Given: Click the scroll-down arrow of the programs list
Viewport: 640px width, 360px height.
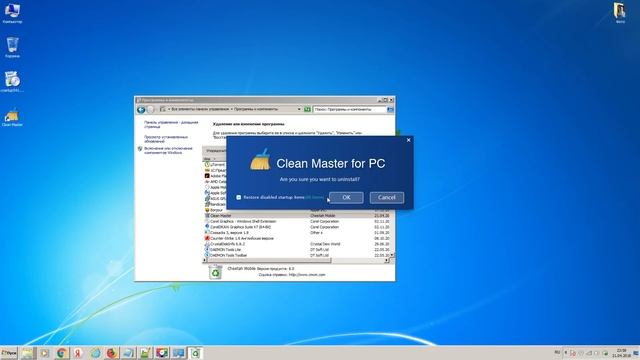Looking at the screenshot, I should [392, 255].
